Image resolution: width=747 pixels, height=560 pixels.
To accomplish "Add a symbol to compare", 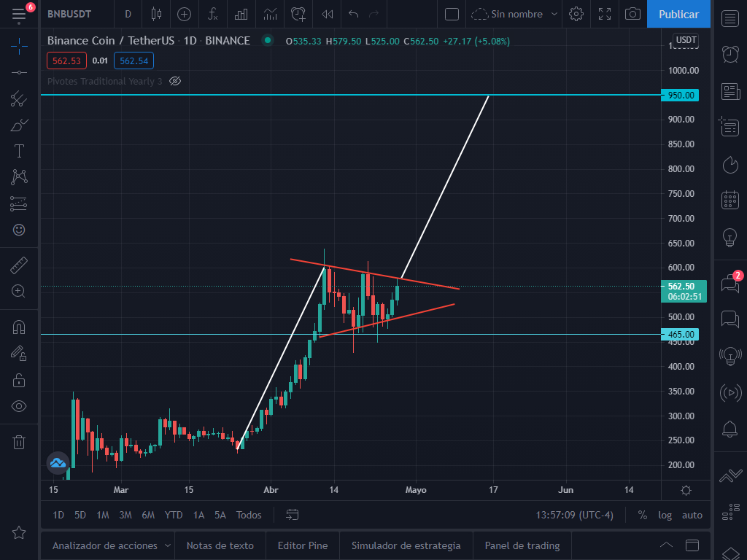I will 184,15.
